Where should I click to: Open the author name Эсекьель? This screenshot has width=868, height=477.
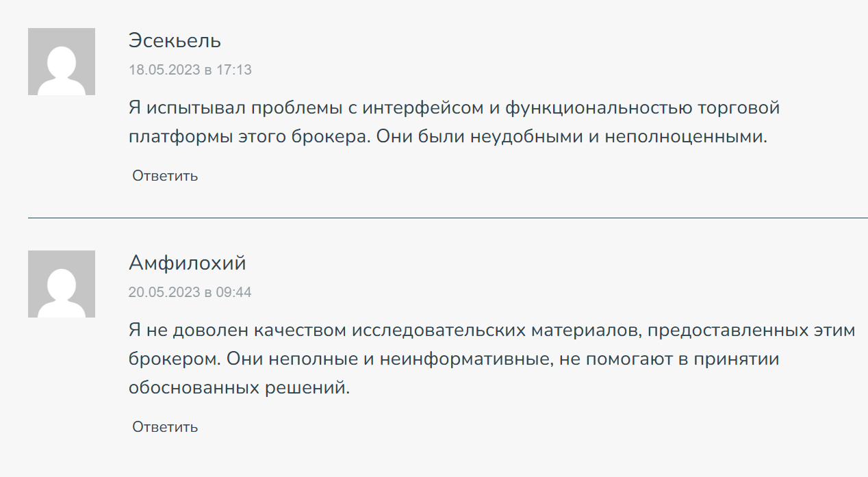tap(175, 40)
